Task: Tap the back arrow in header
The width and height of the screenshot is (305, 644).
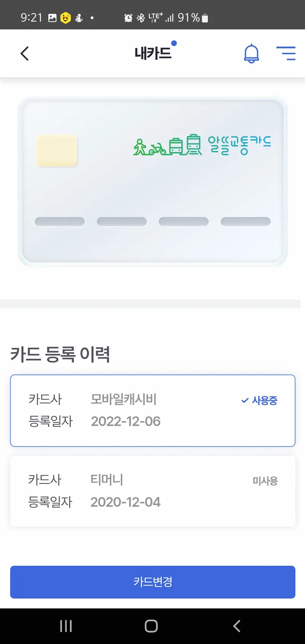Action: coord(25,54)
